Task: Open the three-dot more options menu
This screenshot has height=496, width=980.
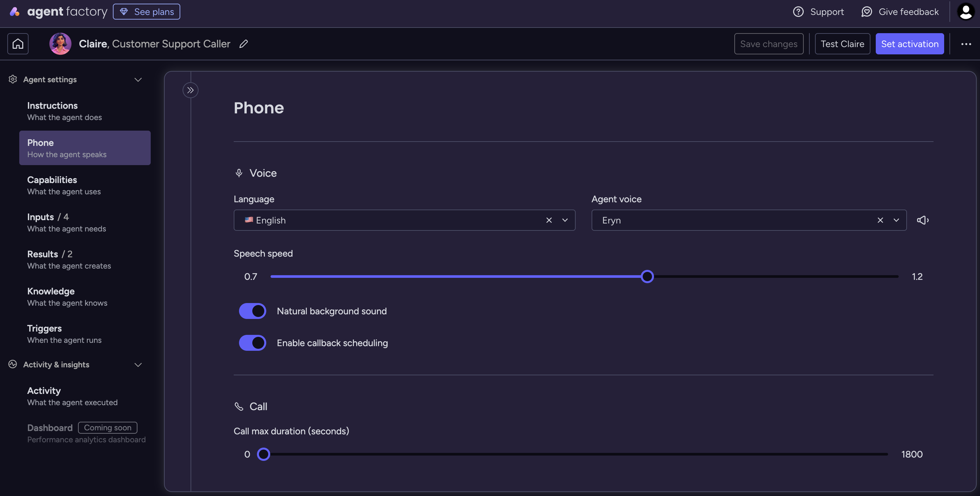Action: pyautogui.click(x=966, y=44)
